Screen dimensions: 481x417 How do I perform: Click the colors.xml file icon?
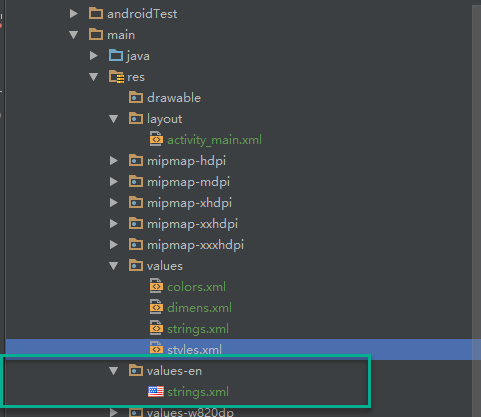pyautogui.click(x=156, y=286)
